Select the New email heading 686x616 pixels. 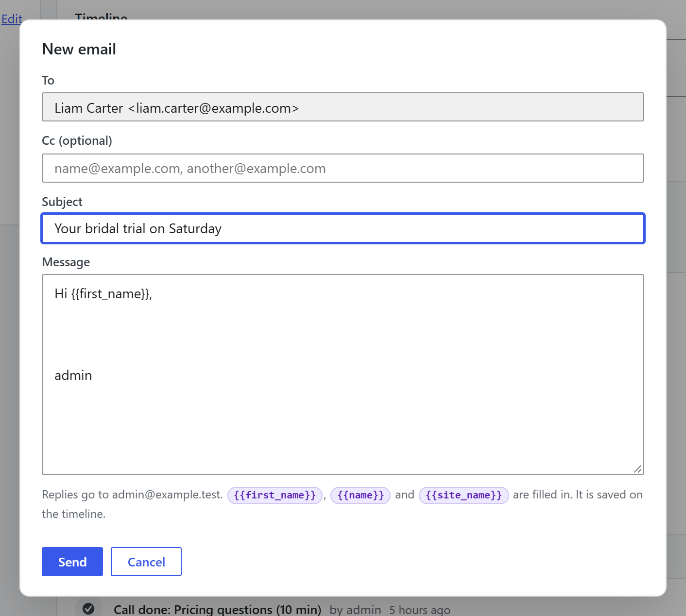click(79, 49)
